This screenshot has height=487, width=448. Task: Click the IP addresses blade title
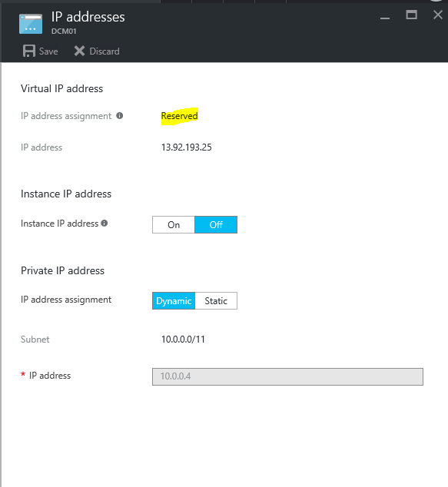(x=88, y=17)
